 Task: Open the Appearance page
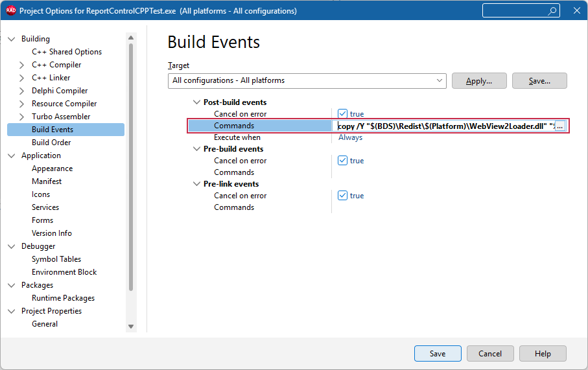(x=52, y=168)
